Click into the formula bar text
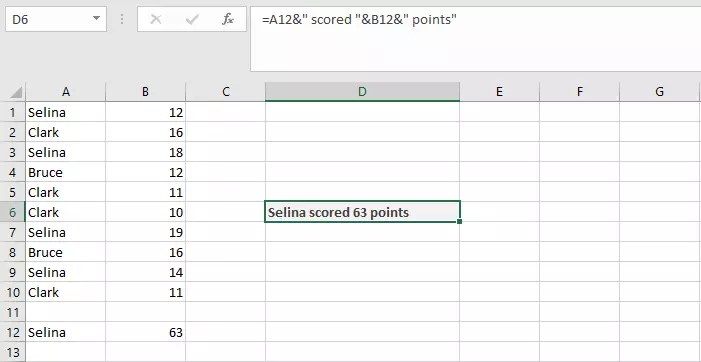Viewport: 701px width, 362px height. tap(359, 20)
